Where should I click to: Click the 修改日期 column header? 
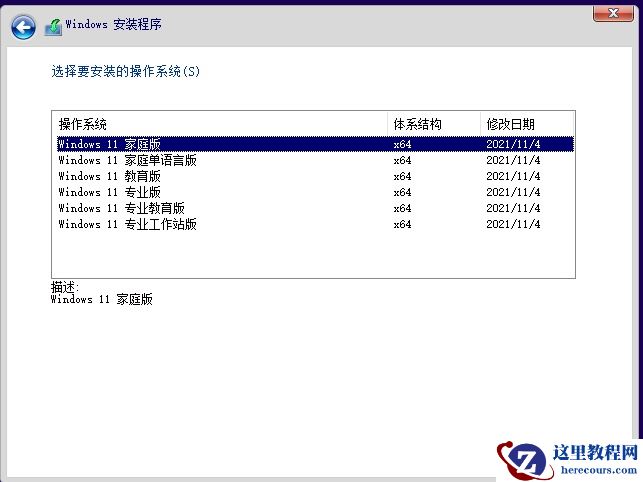pyautogui.click(x=527, y=124)
